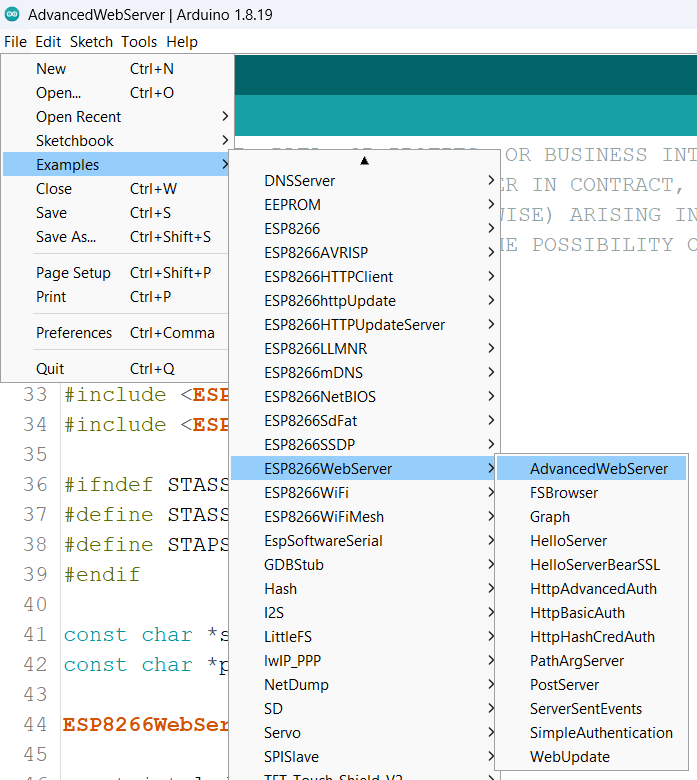Open the AdvancedWebServer example
This screenshot has height=780, width=697.
click(592, 469)
